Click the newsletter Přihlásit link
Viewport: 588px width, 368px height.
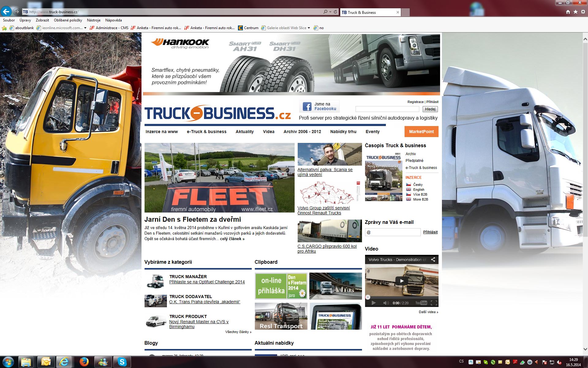coord(430,232)
